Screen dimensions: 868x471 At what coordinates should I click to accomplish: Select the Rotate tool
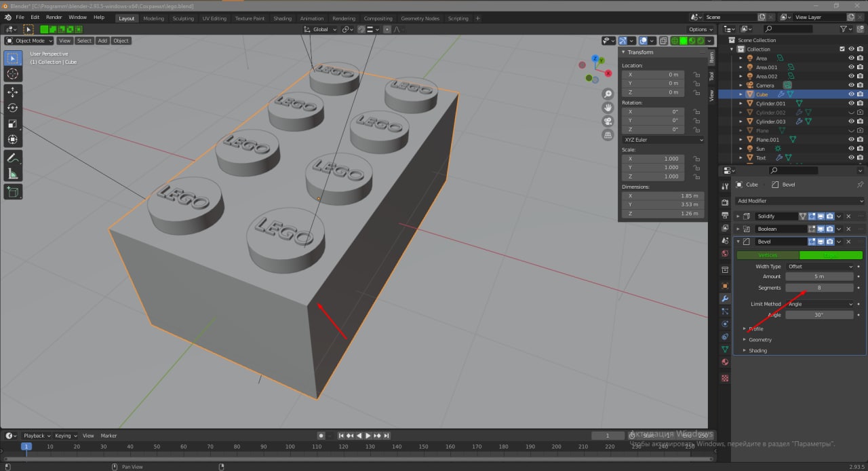click(x=13, y=107)
